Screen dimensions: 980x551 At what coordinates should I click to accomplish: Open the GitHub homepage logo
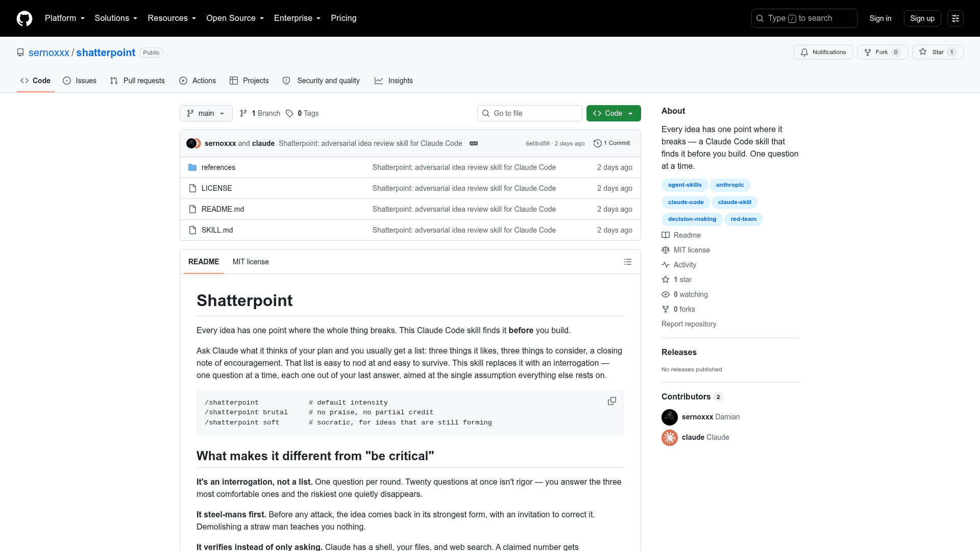tap(24, 18)
